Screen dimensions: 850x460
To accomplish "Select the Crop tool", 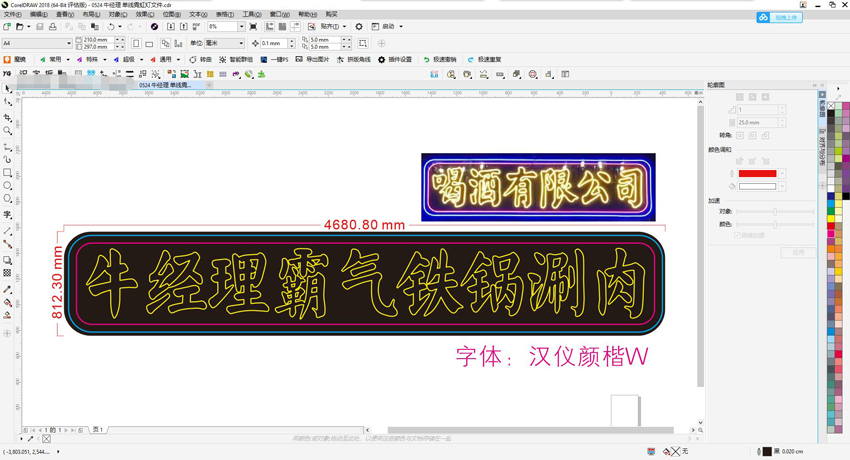I will [x=7, y=117].
